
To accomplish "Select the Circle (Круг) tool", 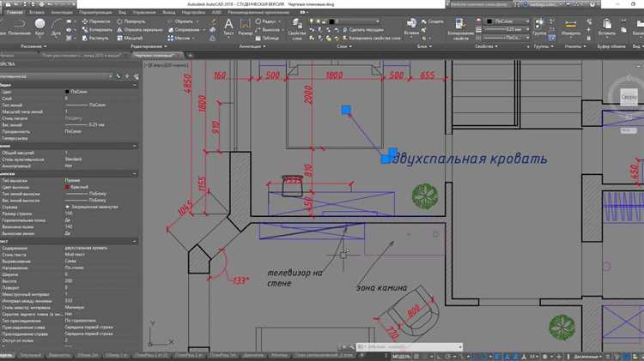I will coord(39,27).
